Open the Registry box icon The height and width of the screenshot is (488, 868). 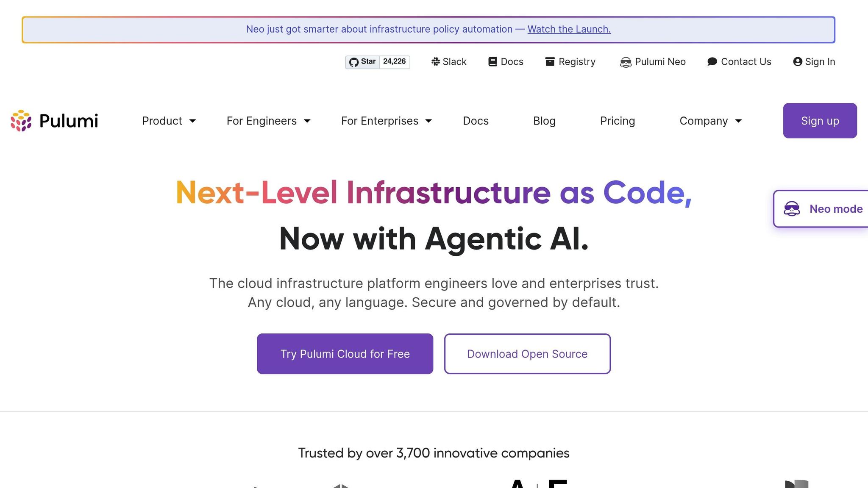click(x=550, y=62)
